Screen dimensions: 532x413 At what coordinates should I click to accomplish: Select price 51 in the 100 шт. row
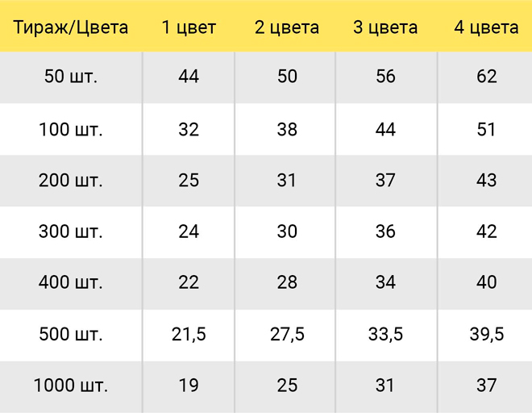pyautogui.click(x=486, y=129)
